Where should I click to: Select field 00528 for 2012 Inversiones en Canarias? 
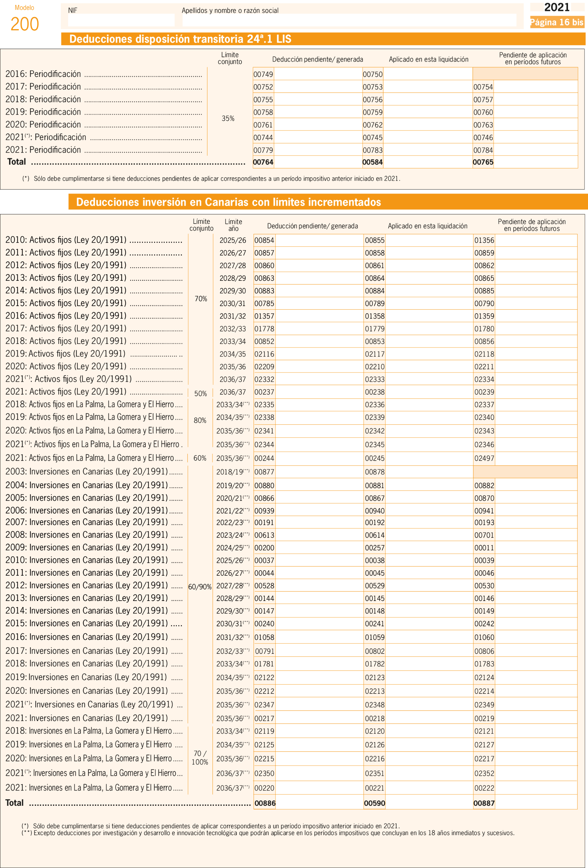click(319, 586)
